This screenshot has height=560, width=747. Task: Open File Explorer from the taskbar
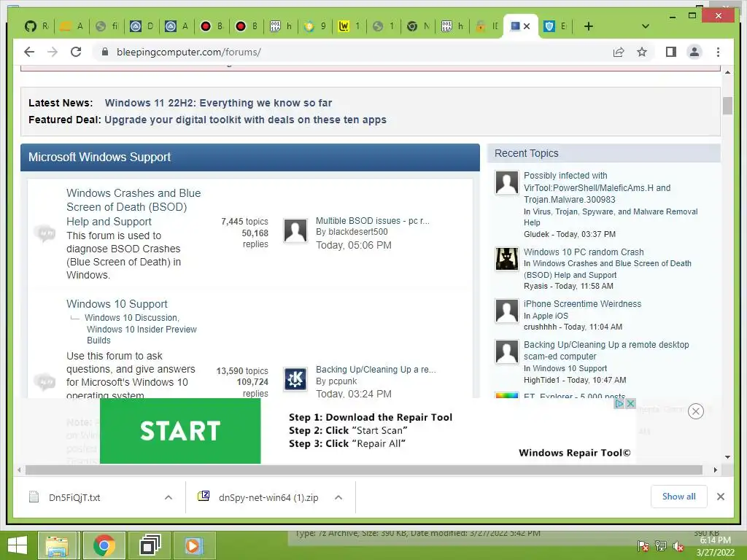pos(58,545)
